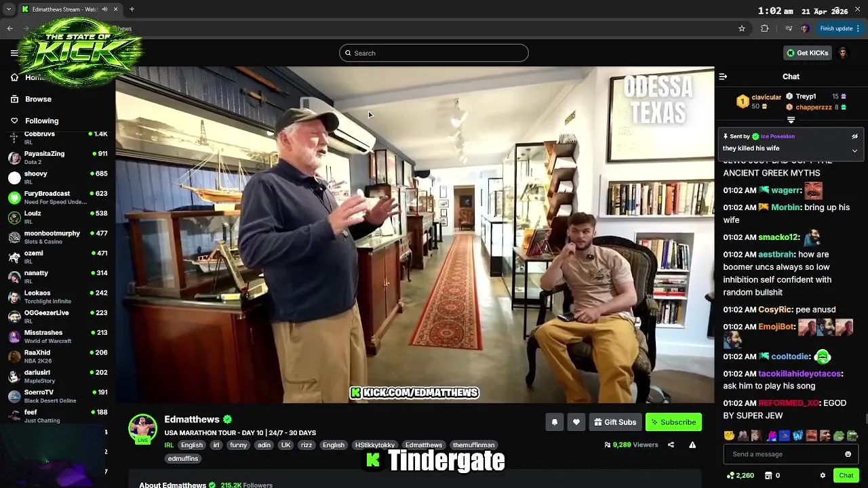Viewport: 868px width, 488px height.
Task: Click the notification bell icon under video
Action: pos(554,422)
